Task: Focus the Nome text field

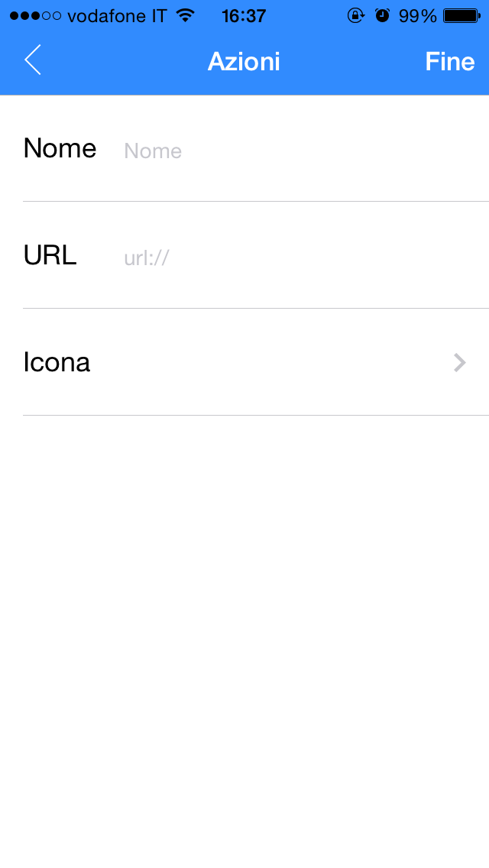Action: click(x=298, y=151)
